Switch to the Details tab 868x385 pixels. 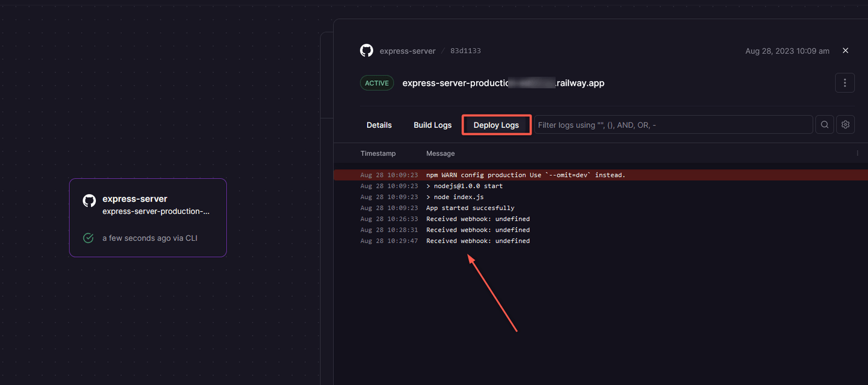(379, 125)
